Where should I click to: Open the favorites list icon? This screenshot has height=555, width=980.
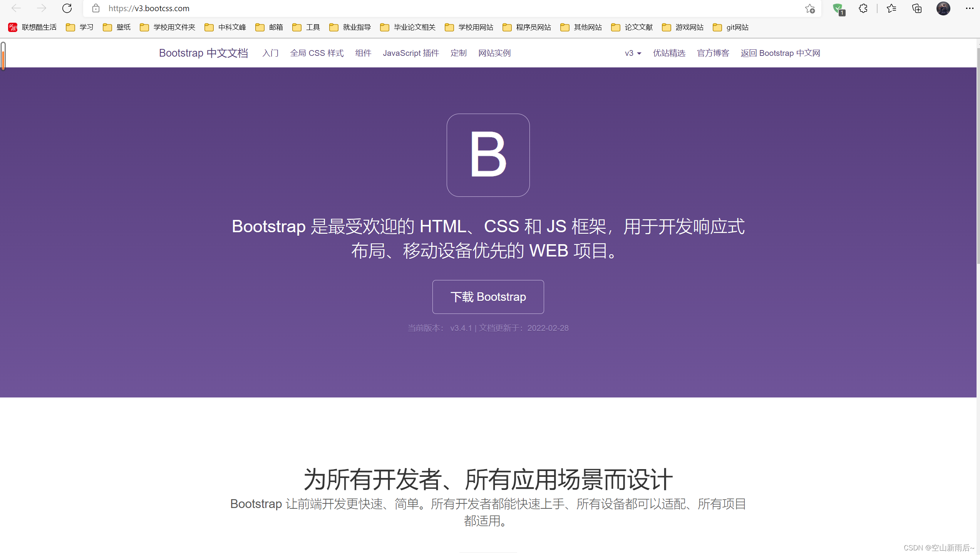891,8
